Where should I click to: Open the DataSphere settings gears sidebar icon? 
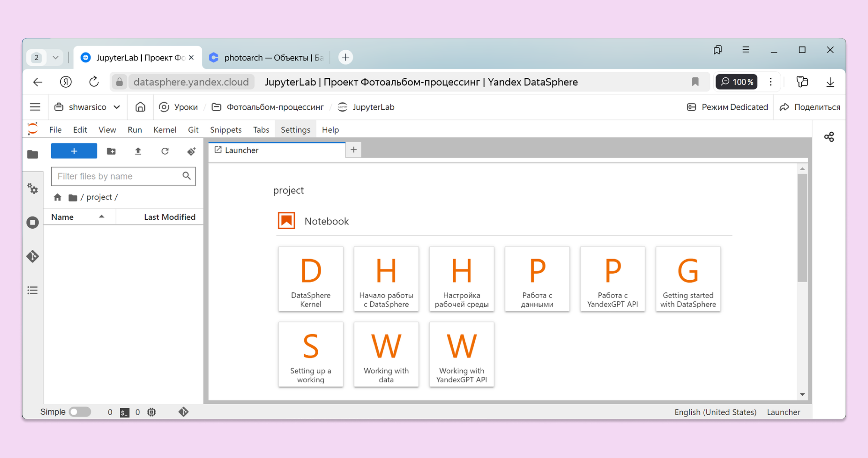pos(33,188)
